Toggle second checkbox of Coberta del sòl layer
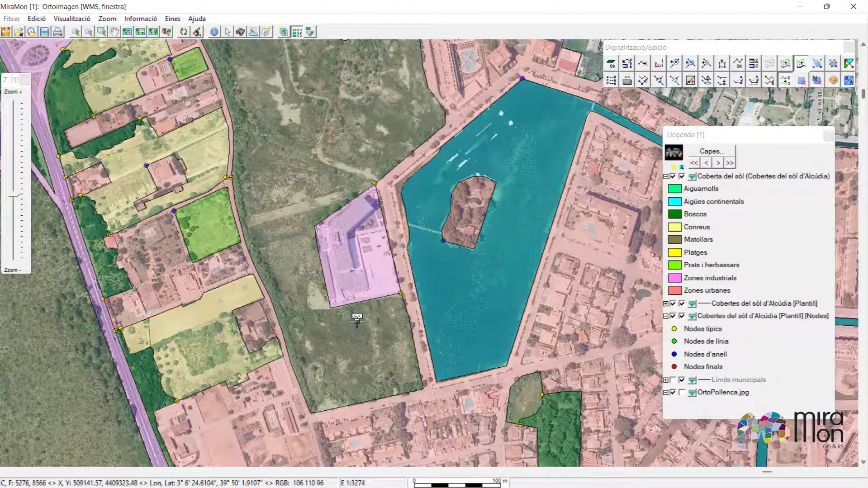The width and height of the screenshot is (868, 488). click(x=682, y=176)
